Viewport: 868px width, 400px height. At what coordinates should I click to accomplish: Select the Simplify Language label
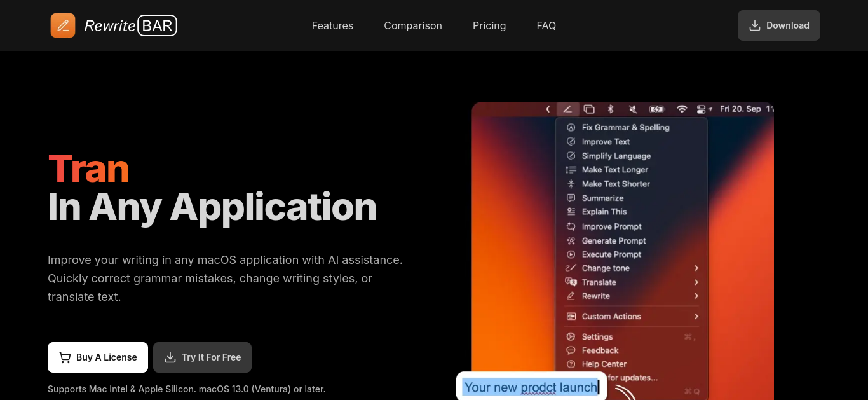coord(616,156)
